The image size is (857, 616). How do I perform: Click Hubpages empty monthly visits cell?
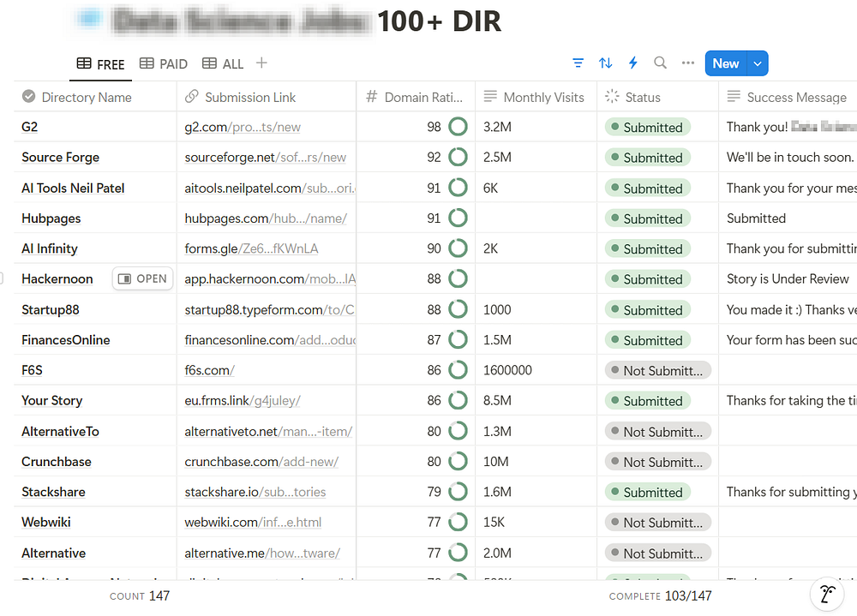536,218
